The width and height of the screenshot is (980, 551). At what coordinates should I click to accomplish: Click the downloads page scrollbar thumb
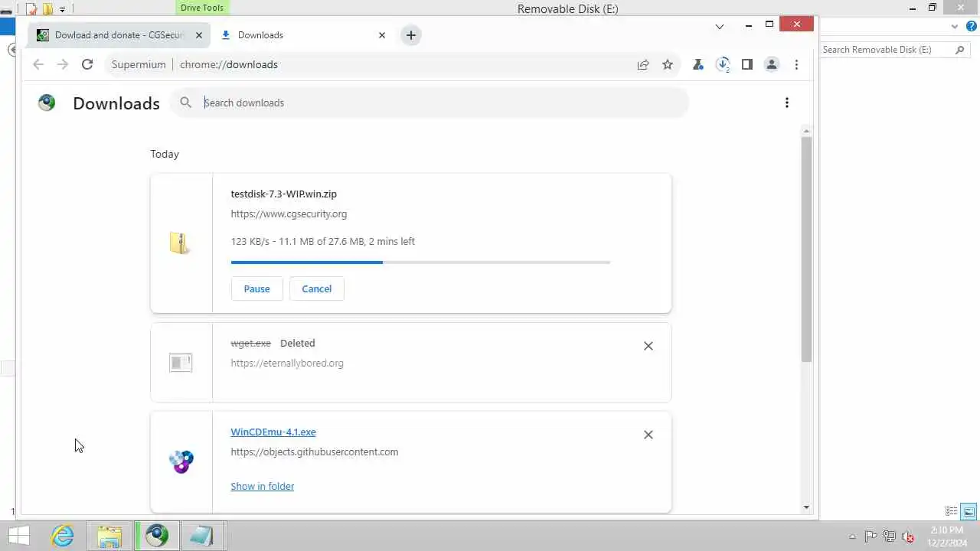806,249
